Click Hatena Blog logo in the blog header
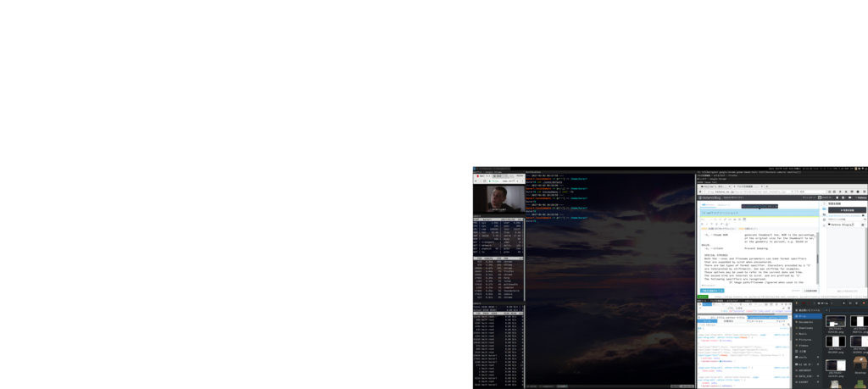This screenshot has width=868, height=389. point(710,197)
